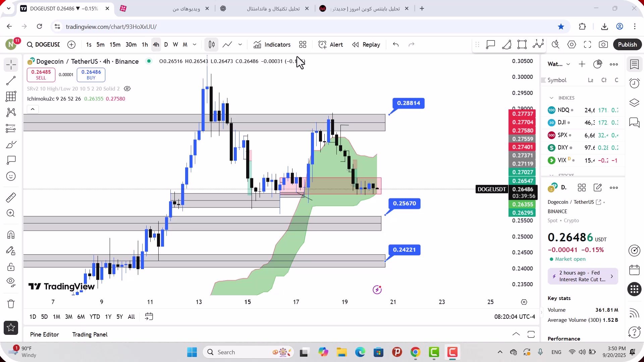This screenshot has width=644, height=362.
Task: Switch to 1s timeframe
Action: [89, 45]
